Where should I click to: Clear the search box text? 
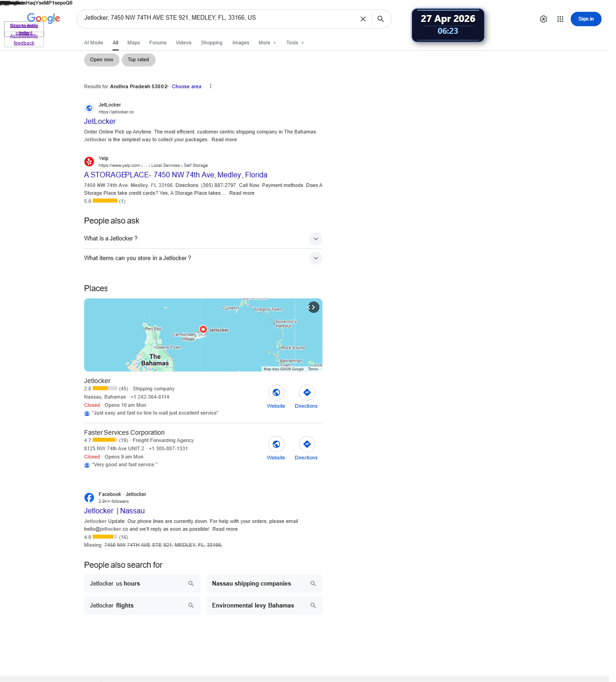tap(363, 19)
